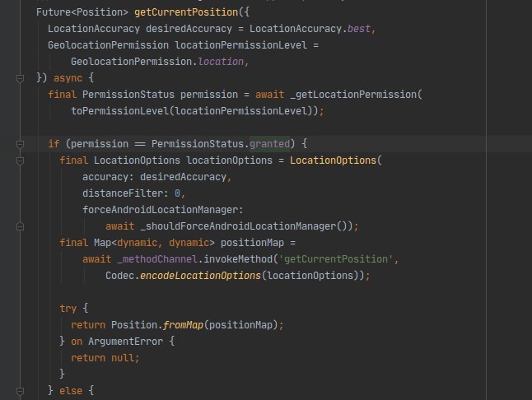
Task: Click italic 'location' enum value
Action: pos(221,62)
